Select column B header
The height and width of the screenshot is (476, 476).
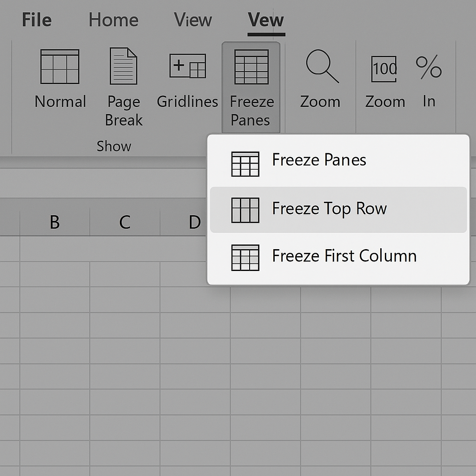[55, 222]
